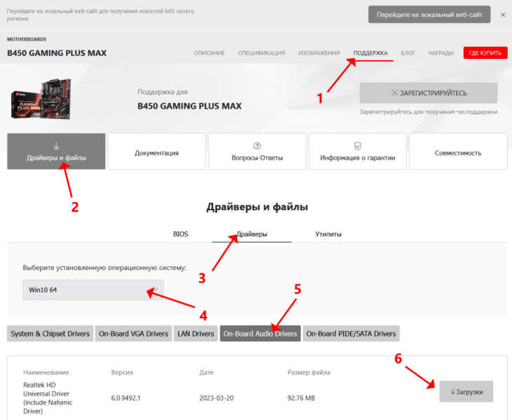Select On-Board Audio Drivers category
Viewport: 512px width, 420px height.
pos(260,334)
